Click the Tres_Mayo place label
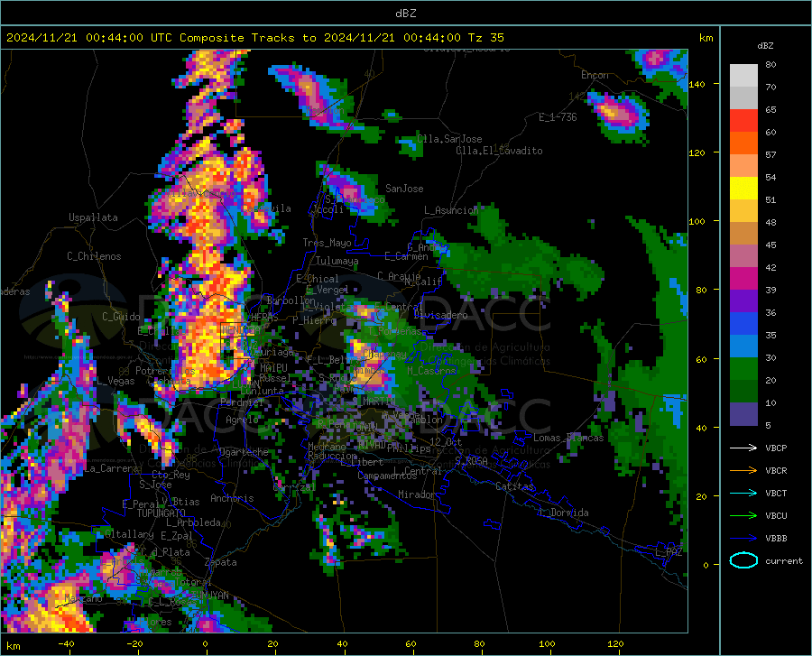The height and width of the screenshot is (656, 812). pos(327,243)
